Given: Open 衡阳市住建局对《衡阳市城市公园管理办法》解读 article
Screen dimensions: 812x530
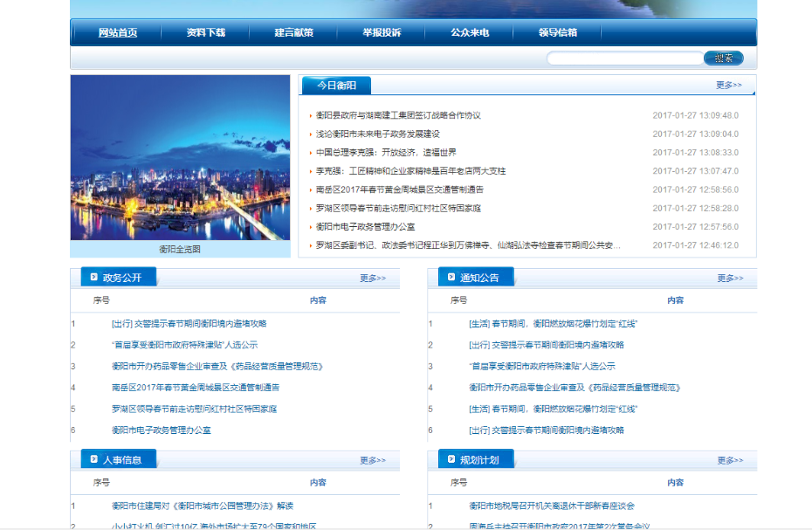Looking at the screenshot, I should [203, 506].
